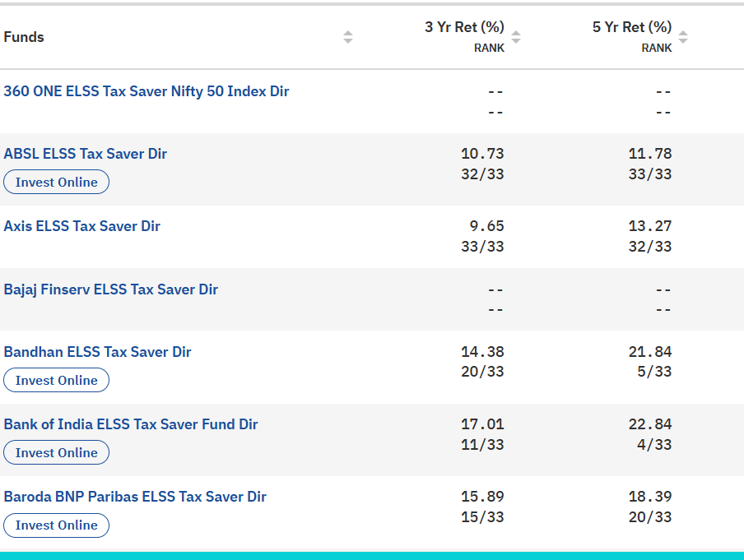
Task: Open Axis ELSS Tax Saver Dir fund
Action: 82,226
